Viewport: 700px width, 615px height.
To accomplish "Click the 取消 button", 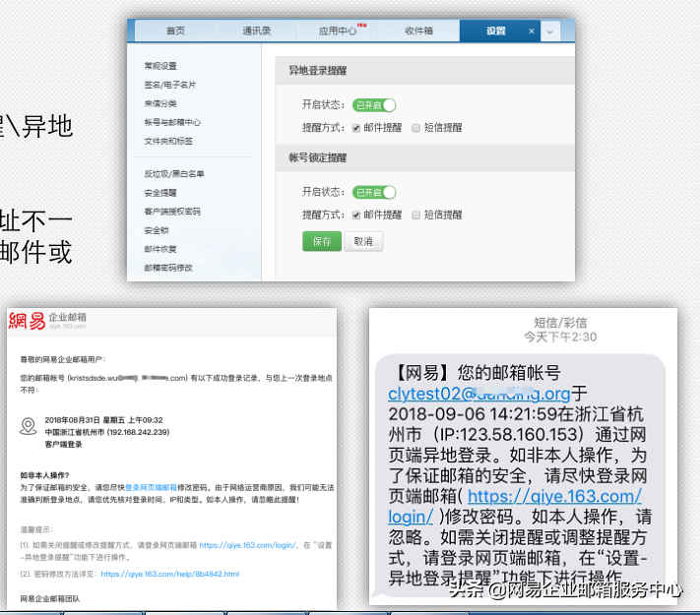I will pyautogui.click(x=363, y=241).
